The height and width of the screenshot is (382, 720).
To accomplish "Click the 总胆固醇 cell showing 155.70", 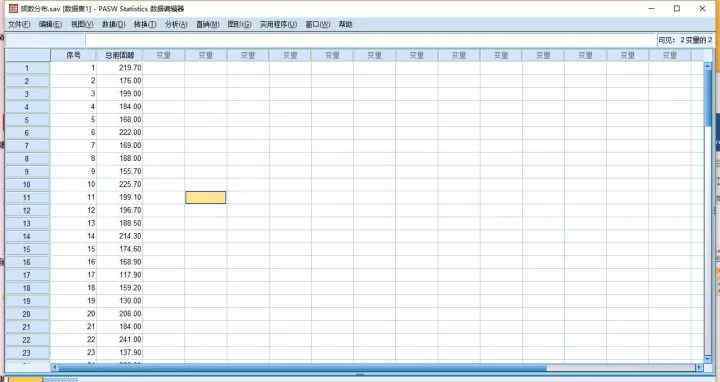I will [x=120, y=171].
